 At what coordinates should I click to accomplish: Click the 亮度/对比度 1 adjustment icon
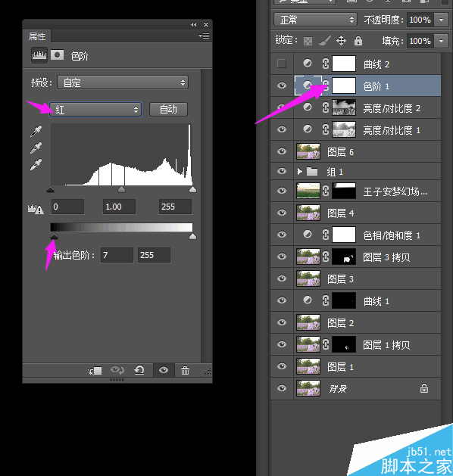308,129
